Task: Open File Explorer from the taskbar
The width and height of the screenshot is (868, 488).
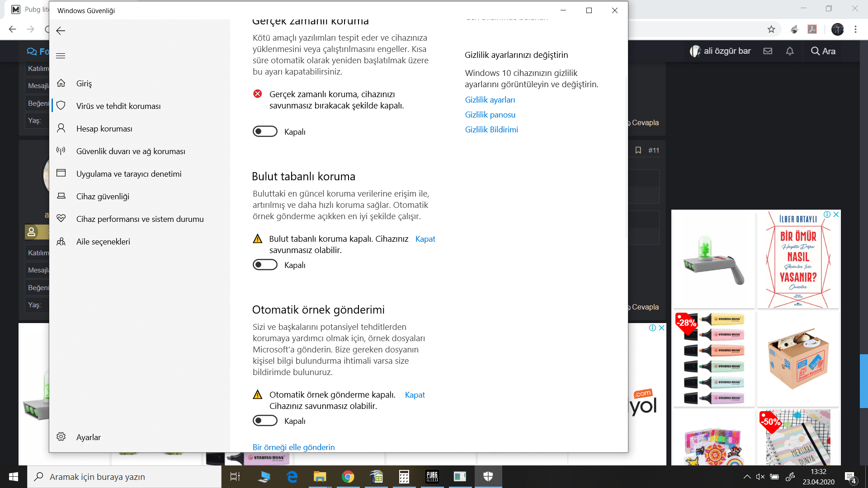Action: click(x=320, y=477)
